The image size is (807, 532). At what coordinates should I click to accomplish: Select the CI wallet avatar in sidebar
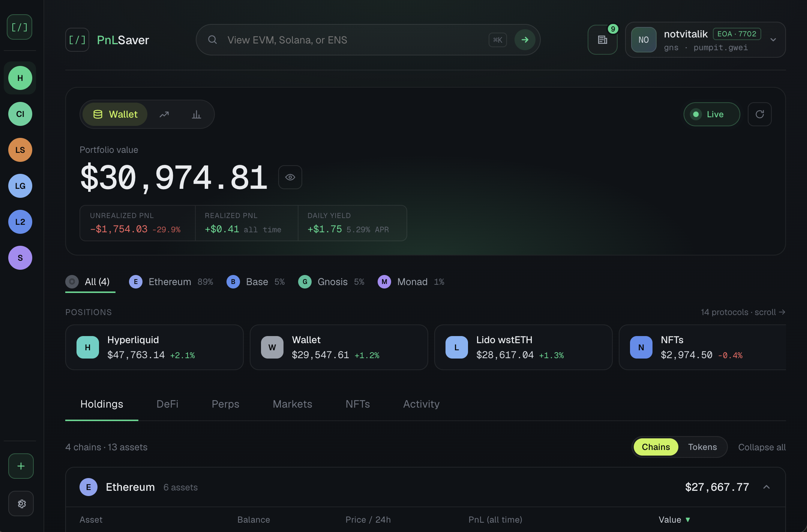pyautogui.click(x=20, y=114)
